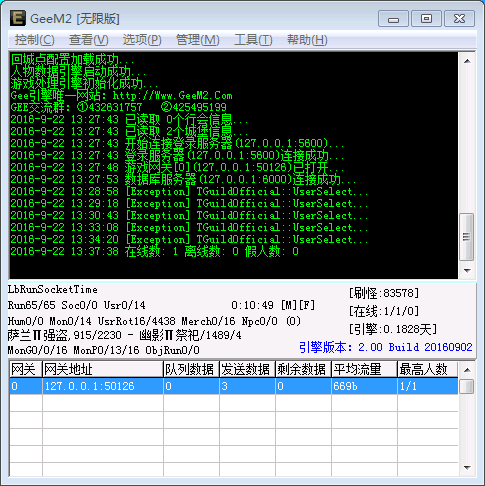Click the 13:34:20 Exception log line
This screenshot has width=485, height=486.
189,239
